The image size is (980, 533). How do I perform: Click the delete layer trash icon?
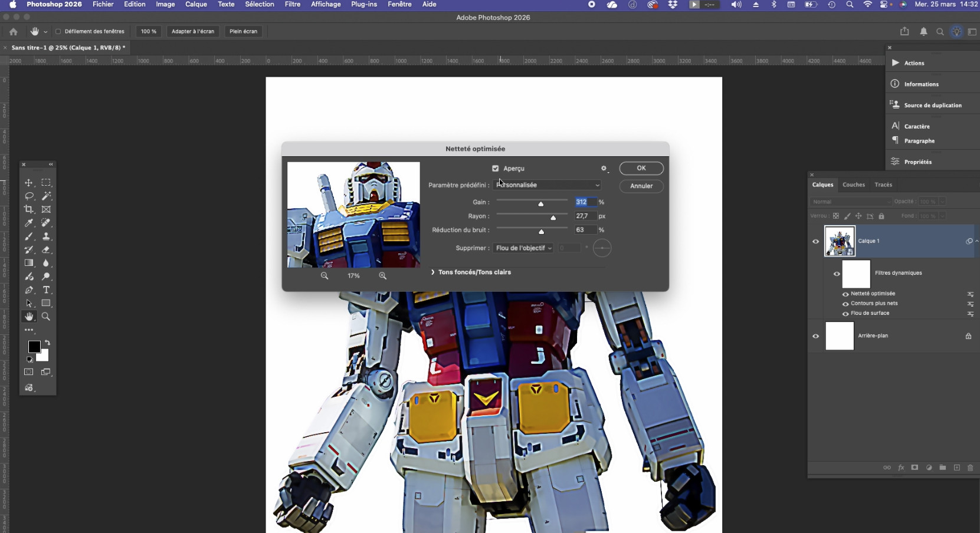pos(970,468)
